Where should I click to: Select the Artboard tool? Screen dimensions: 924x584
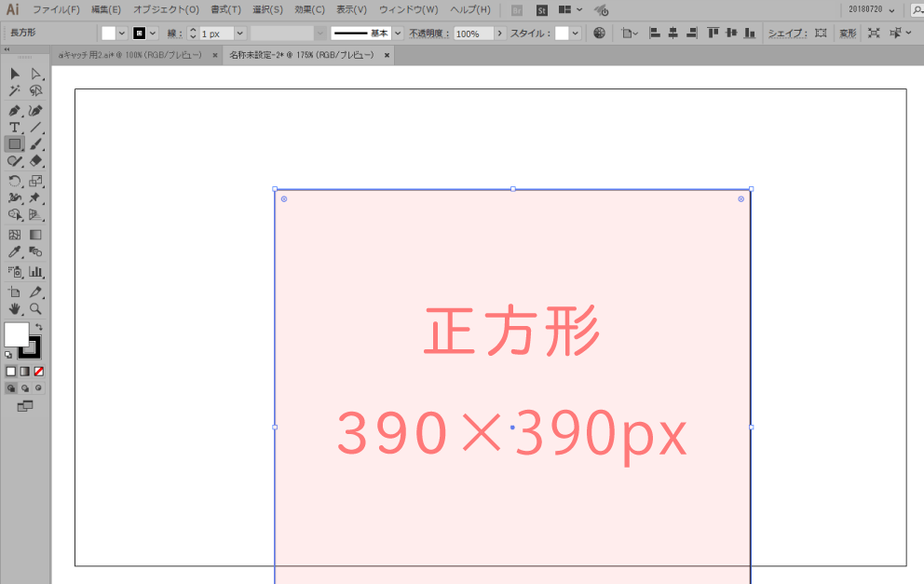(15, 292)
